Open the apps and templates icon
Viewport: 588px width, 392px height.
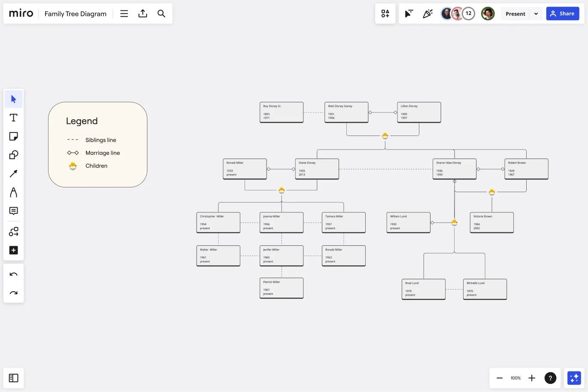click(x=385, y=14)
